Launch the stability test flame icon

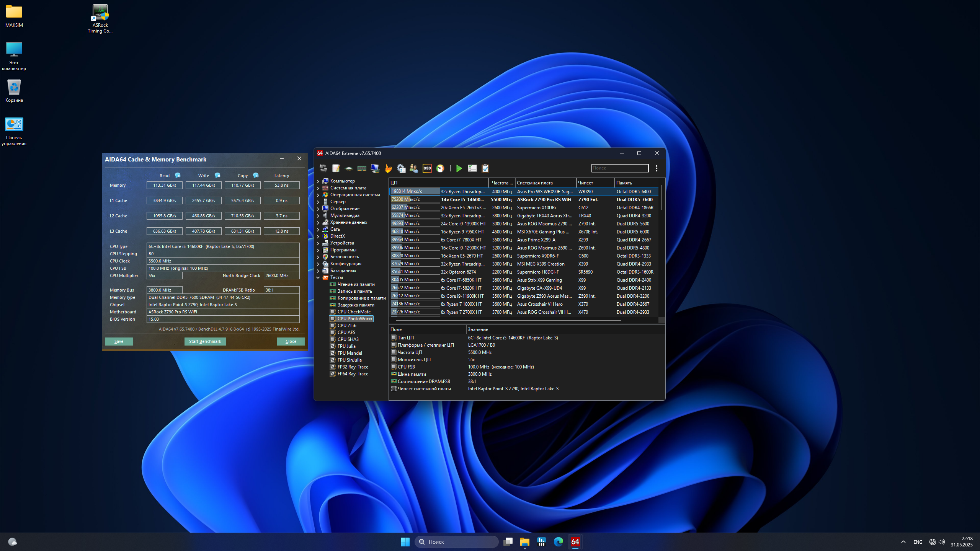coord(388,168)
